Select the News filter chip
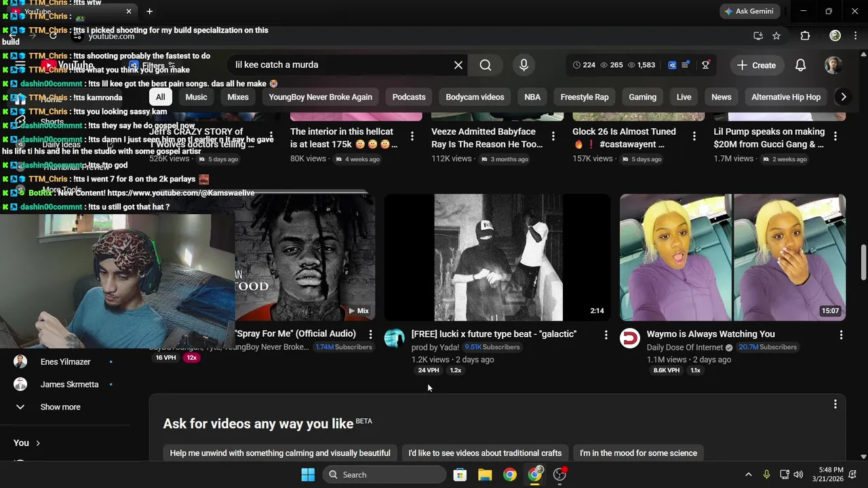The image size is (868, 488). [721, 97]
